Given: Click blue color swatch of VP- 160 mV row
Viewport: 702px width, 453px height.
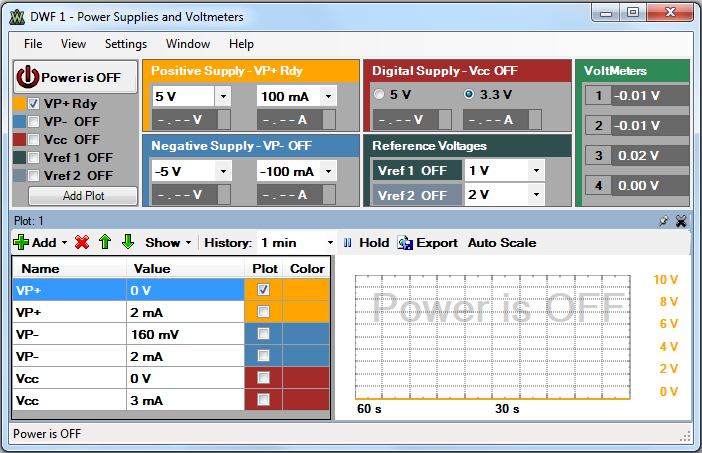Looking at the screenshot, I should pos(306,333).
